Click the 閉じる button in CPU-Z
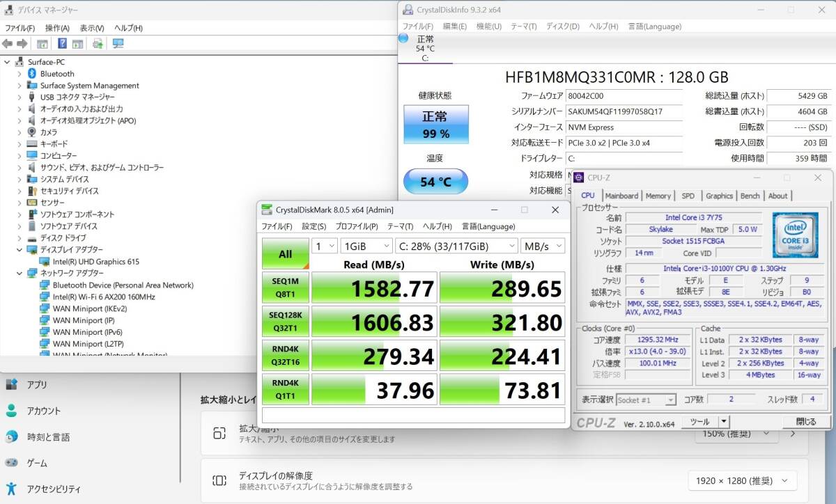836x504 pixels. [805, 422]
